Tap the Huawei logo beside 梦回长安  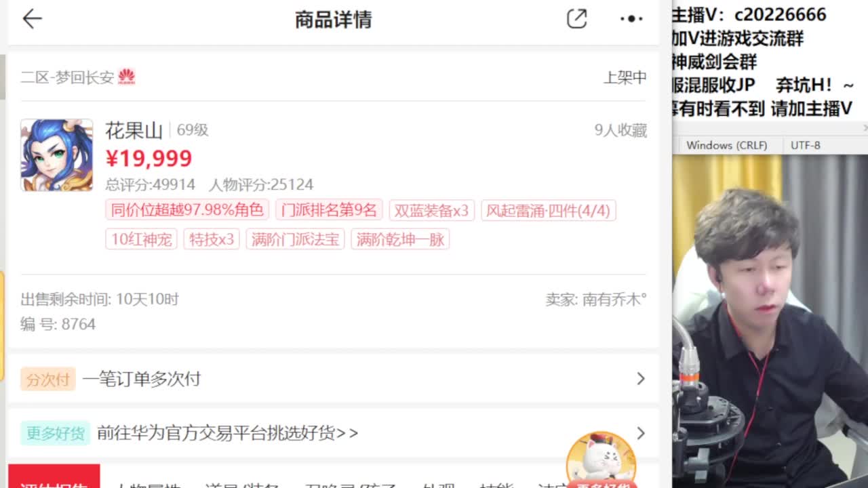click(127, 77)
